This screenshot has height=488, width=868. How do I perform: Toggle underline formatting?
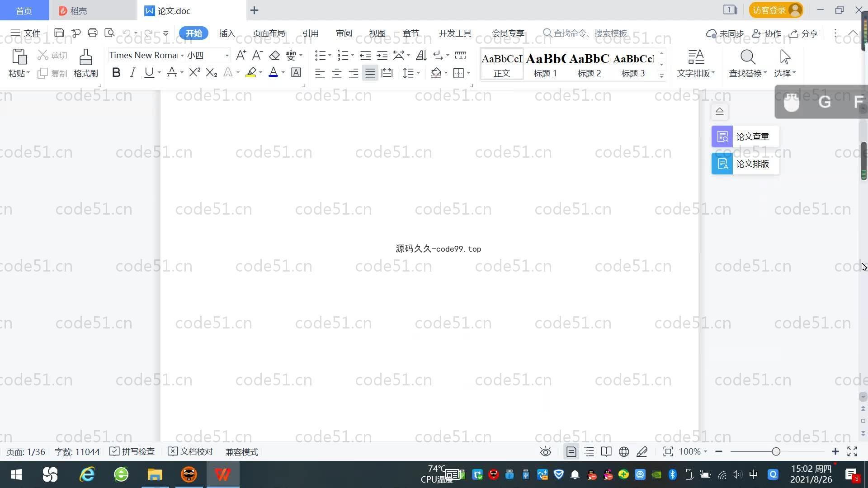pos(149,72)
